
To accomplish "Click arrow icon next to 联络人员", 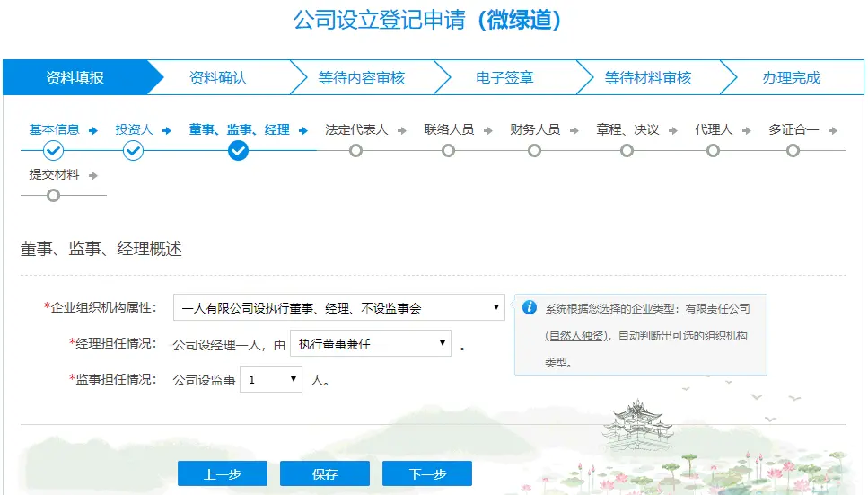I will pos(487,130).
